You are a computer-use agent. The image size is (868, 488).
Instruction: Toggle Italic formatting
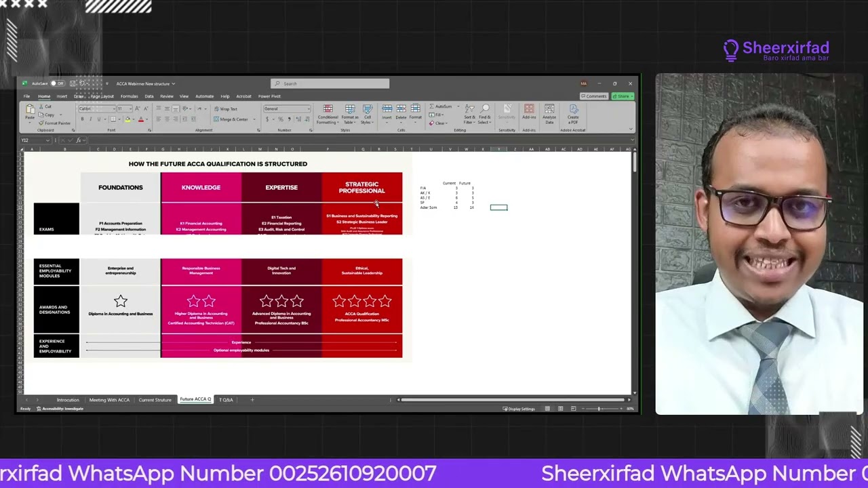point(90,120)
